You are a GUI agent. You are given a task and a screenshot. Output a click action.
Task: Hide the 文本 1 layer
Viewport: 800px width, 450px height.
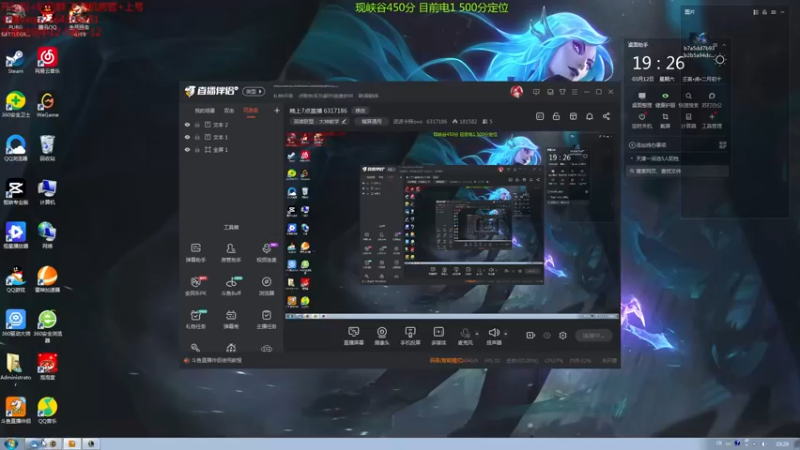tap(187, 137)
